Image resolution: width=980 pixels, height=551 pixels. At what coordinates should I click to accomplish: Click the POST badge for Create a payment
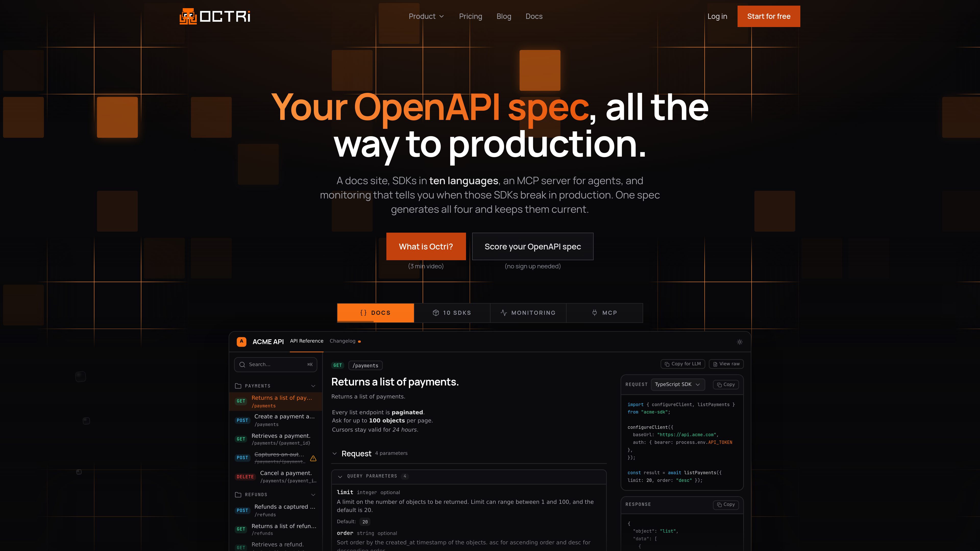click(x=242, y=420)
